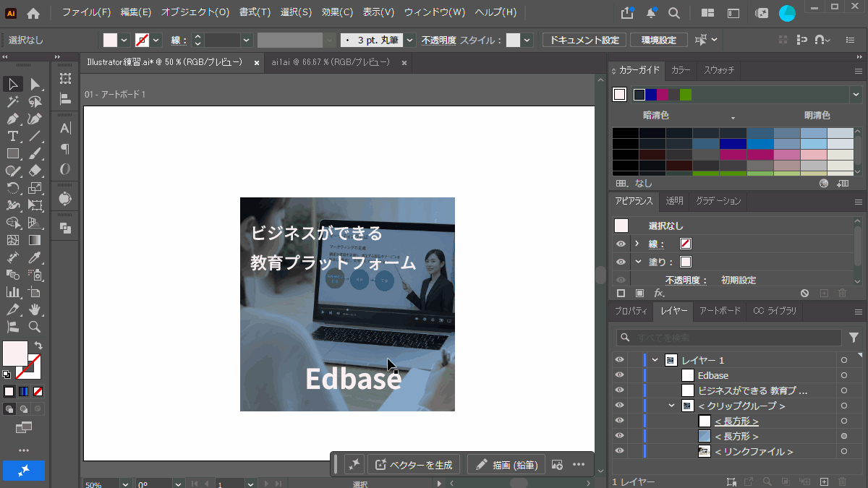Image resolution: width=868 pixels, height=488 pixels.
Task: Open the fill color dropdown arrow
Action: [x=124, y=40]
